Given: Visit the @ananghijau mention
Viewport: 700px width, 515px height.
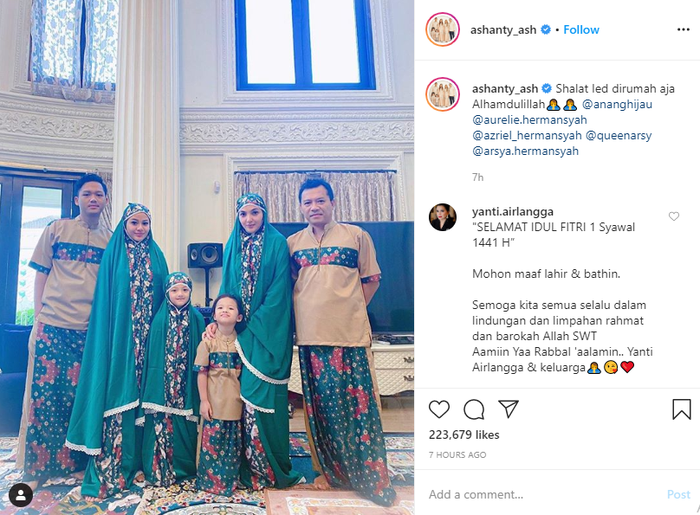Looking at the screenshot, I should [617, 104].
